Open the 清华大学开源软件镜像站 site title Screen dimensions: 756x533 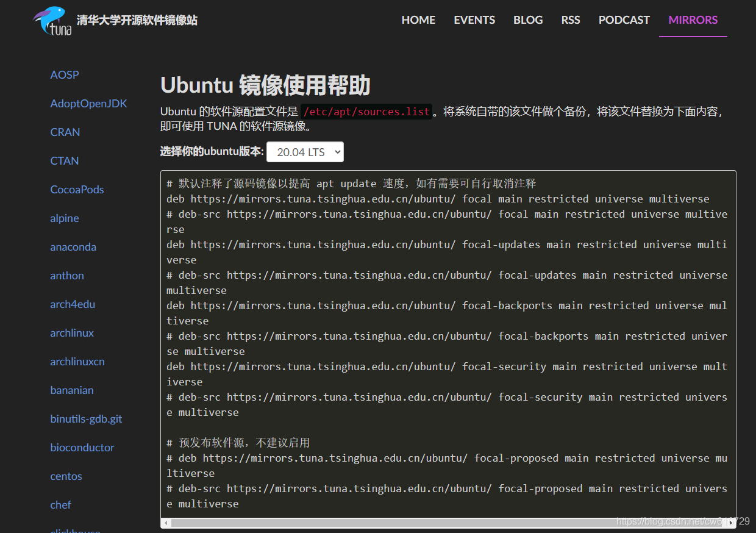click(x=137, y=20)
